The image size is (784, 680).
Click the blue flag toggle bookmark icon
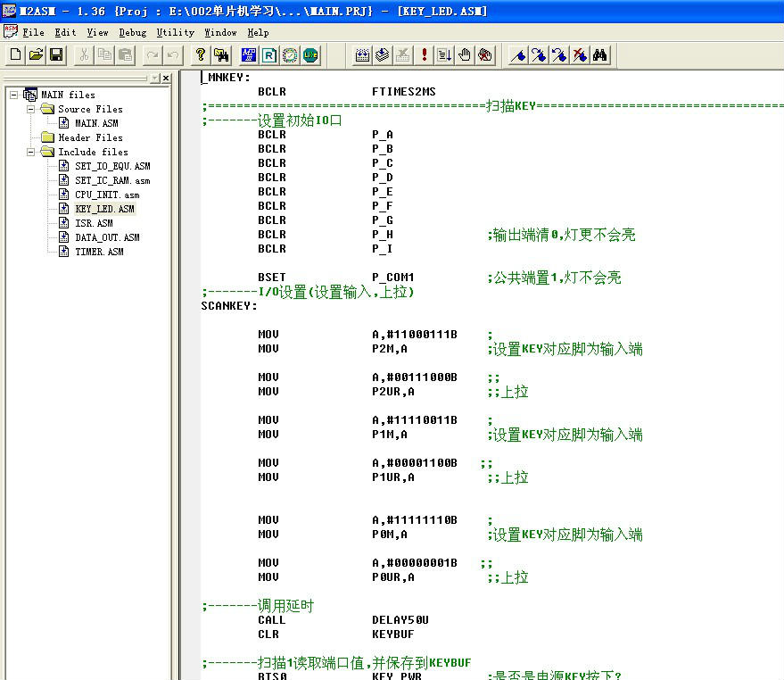[x=518, y=55]
